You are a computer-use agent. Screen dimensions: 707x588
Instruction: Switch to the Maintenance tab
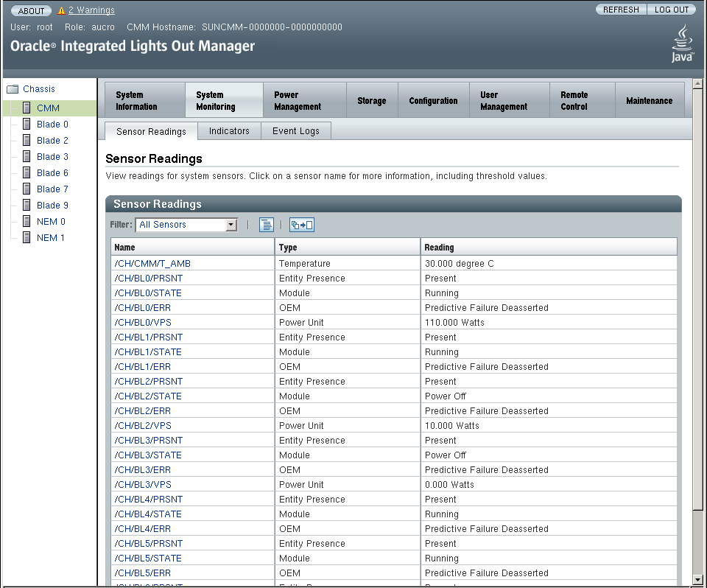tap(650, 101)
